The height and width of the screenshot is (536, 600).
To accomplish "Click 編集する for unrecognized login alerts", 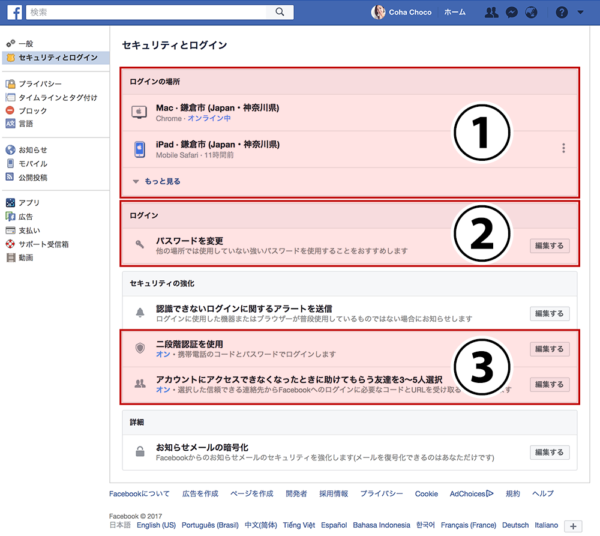I will click(549, 313).
